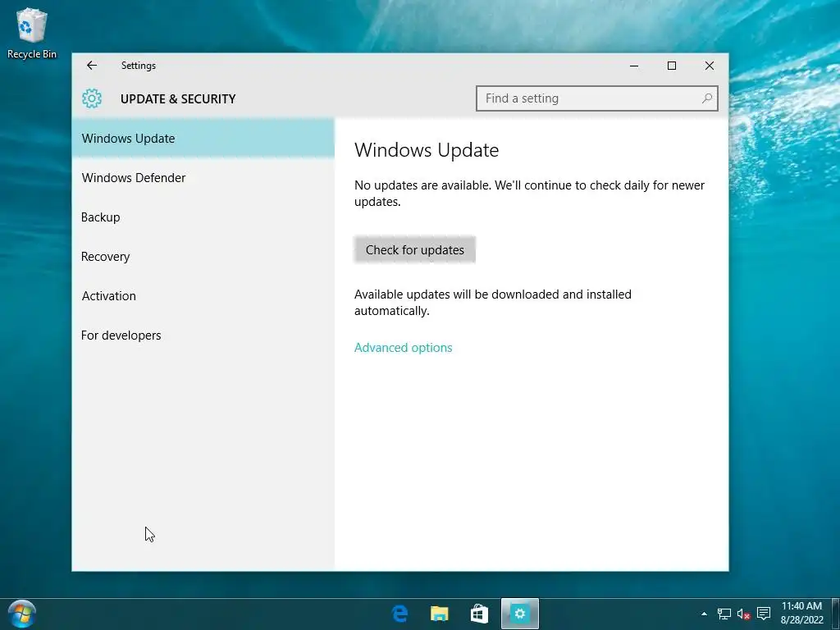Focus the Find a setting search box
The height and width of the screenshot is (630, 840).
(597, 98)
